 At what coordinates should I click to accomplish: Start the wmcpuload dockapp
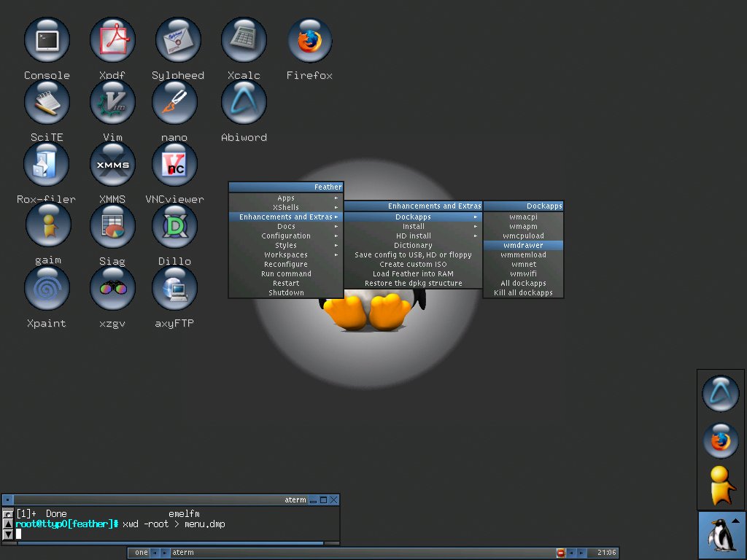(523, 236)
